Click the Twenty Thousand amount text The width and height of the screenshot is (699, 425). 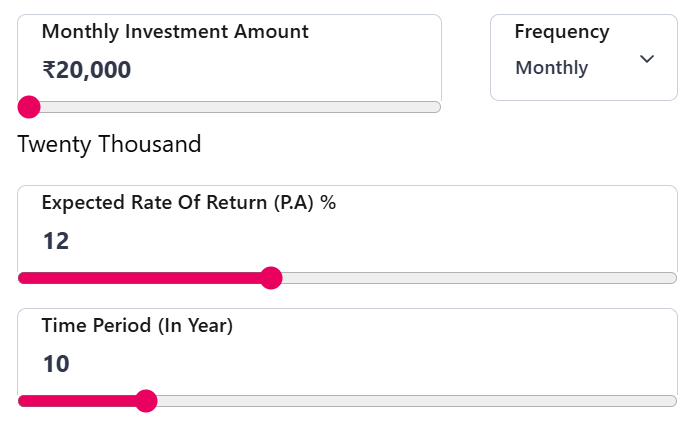(110, 144)
